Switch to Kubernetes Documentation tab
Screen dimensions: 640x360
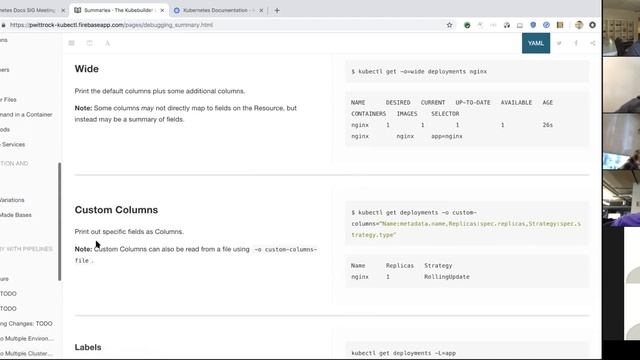[x=218, y=10]
